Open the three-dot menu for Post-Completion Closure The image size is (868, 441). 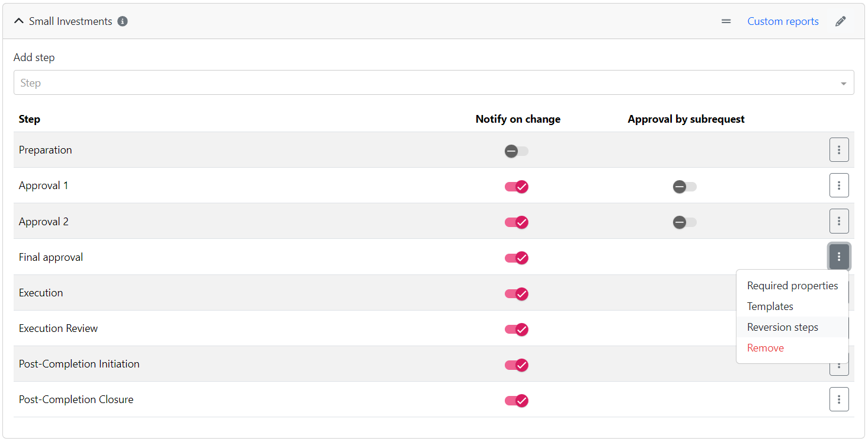click(x=839, y=399)
